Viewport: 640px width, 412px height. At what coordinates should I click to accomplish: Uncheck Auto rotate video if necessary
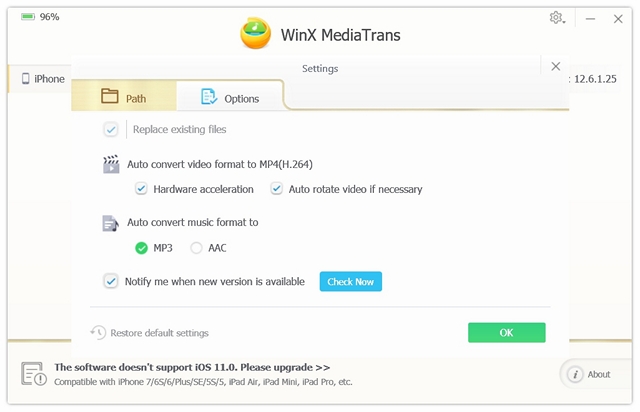click(x=276, y=189)
